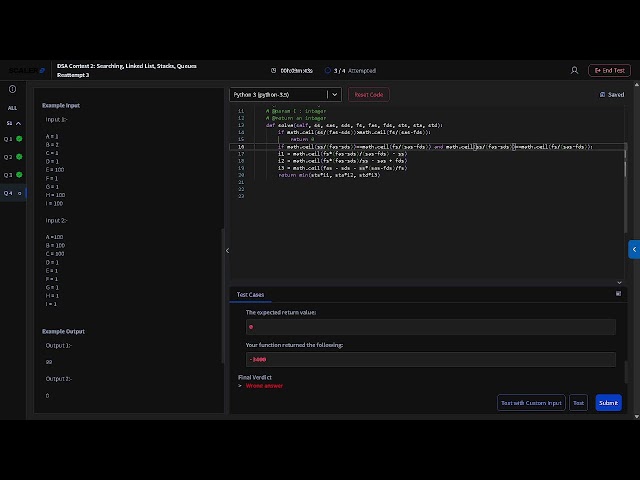Image resolution: width=640 pixels, height=480 pixels.
Task: Click the page scroll up arrow
Action: [636, 85]
